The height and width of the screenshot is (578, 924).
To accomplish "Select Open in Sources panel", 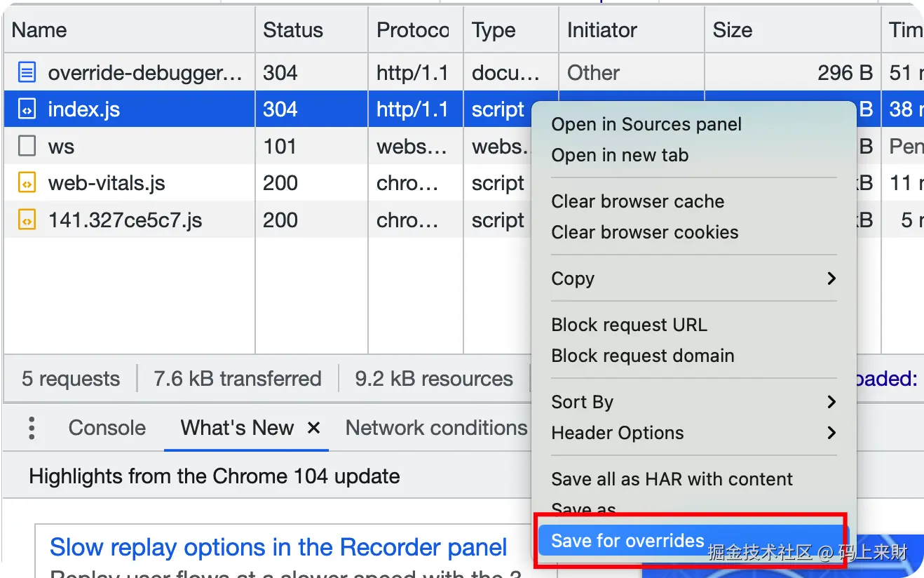I will (x=646, y=124).
